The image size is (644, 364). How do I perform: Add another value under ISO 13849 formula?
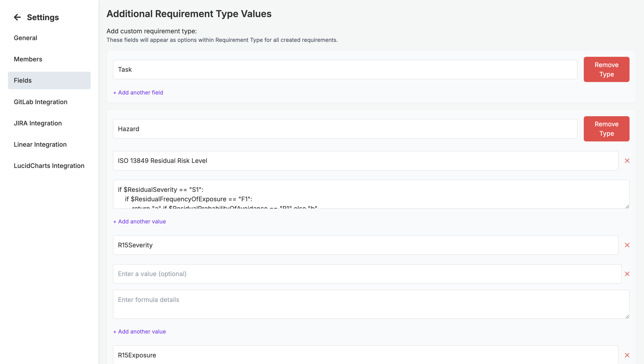tap(139, 221)
